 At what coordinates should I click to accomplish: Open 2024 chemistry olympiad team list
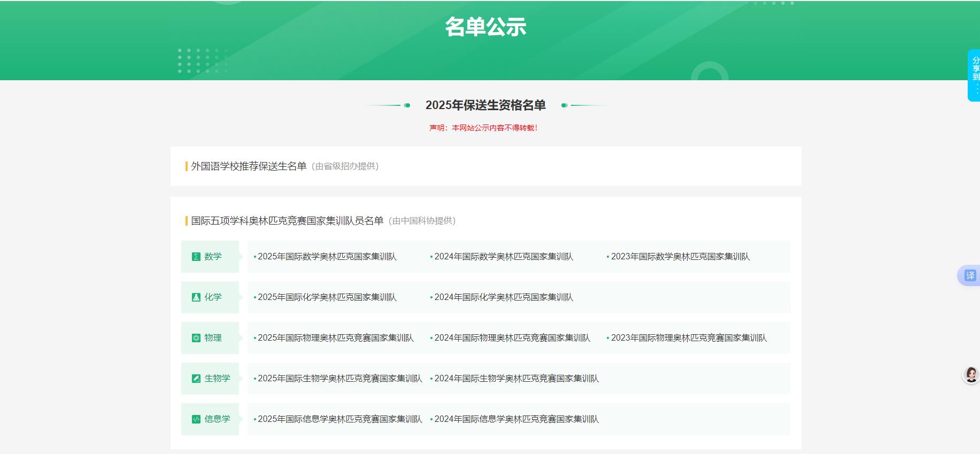point(503,297)
